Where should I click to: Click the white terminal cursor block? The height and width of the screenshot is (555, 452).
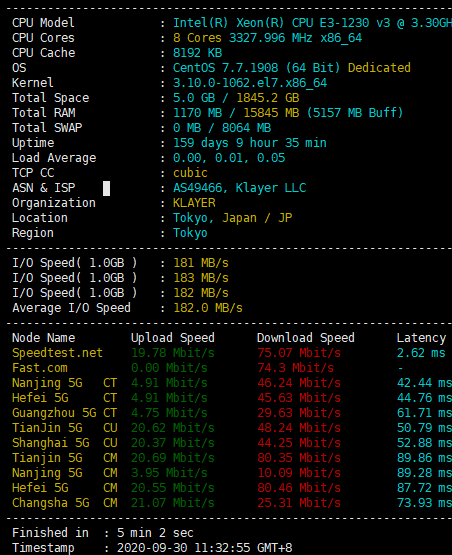[107, 188]
